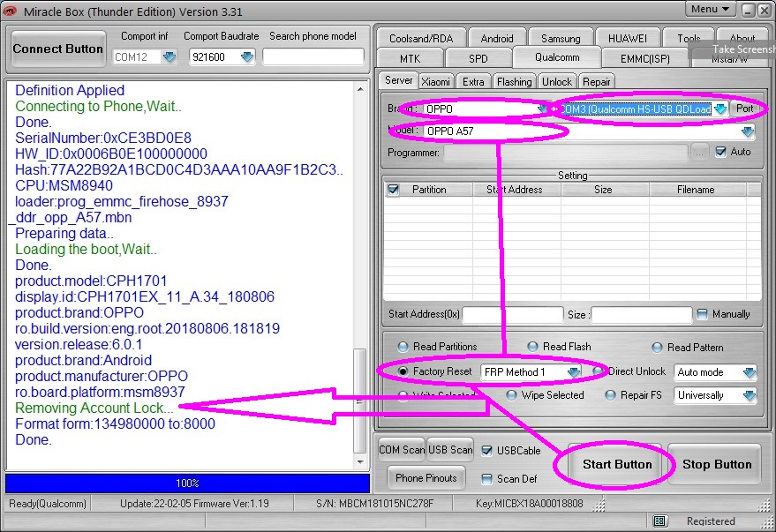Open the Universally dropdown

pyautogui.click(x=750, y=395)
